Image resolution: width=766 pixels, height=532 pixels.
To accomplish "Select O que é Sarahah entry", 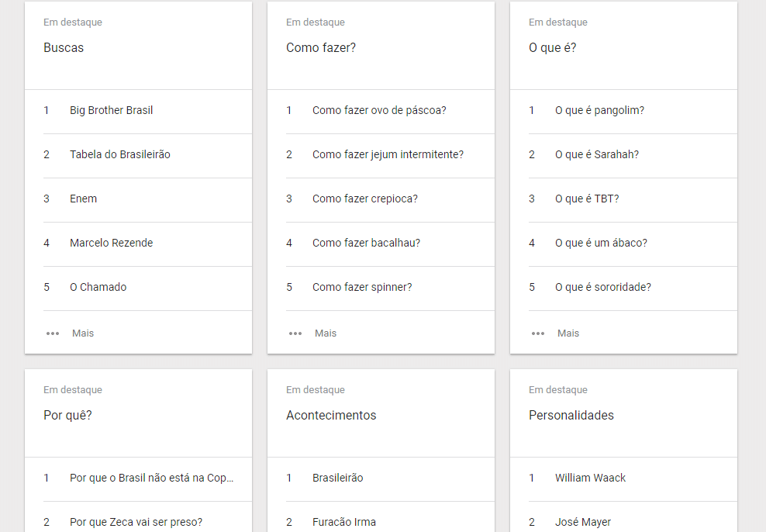I will [x=596, y=154].
